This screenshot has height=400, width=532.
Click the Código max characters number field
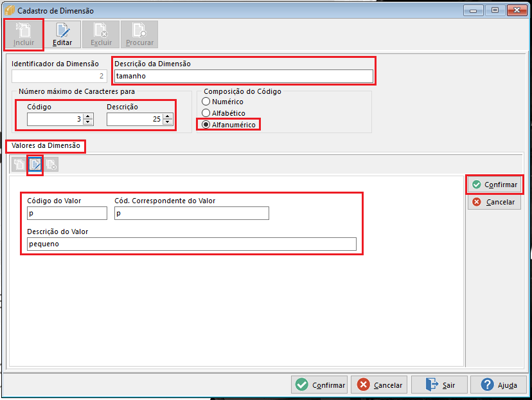pyautogui.click(x=55, y=119)
